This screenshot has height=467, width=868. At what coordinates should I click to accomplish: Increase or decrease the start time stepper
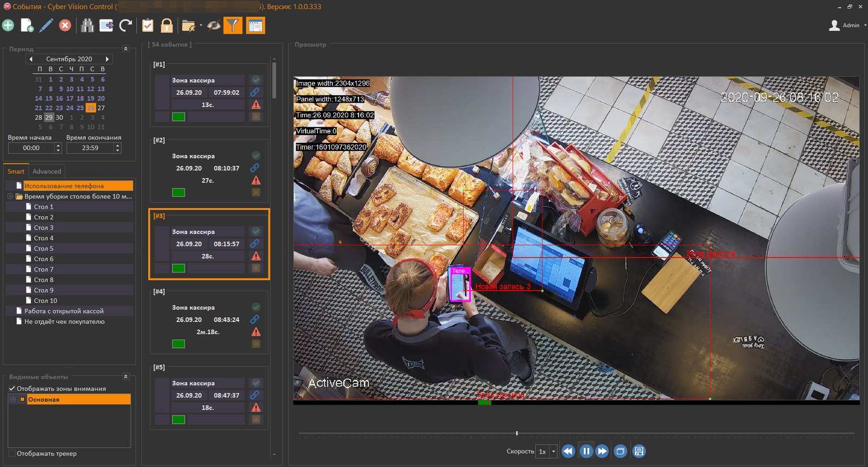click(x=58, y=148)
